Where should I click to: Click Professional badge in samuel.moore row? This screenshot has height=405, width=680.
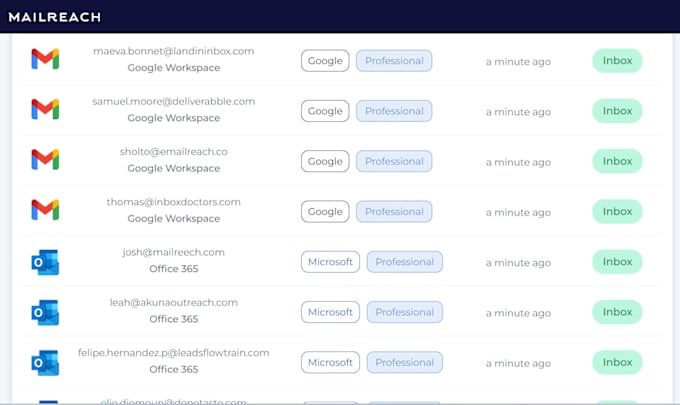coord(394,111)
